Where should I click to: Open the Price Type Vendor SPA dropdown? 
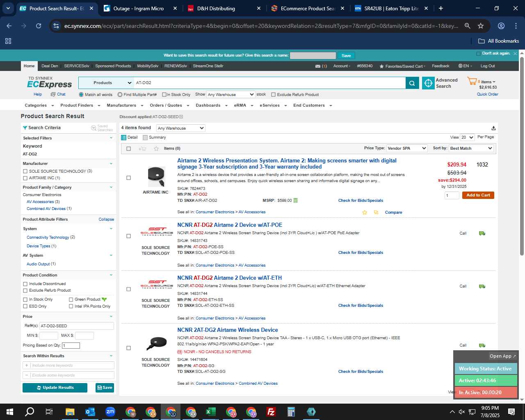(407, 148)
